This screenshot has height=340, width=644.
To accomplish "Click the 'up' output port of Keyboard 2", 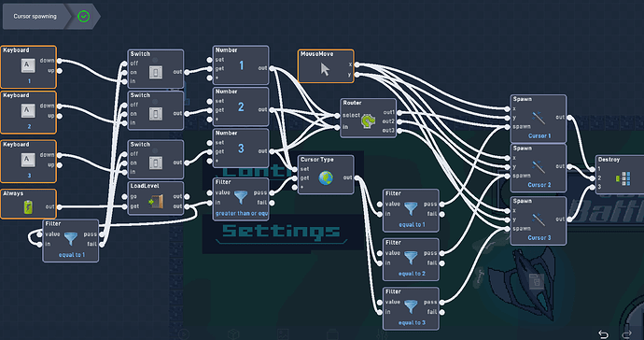I will [60, 116].
